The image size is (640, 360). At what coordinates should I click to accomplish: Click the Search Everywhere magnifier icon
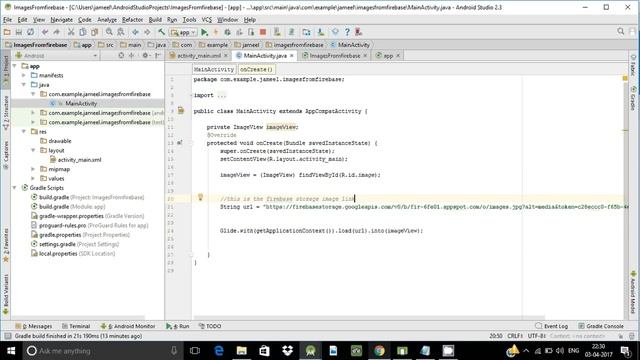pyautogui.click(x=620, y=31)
